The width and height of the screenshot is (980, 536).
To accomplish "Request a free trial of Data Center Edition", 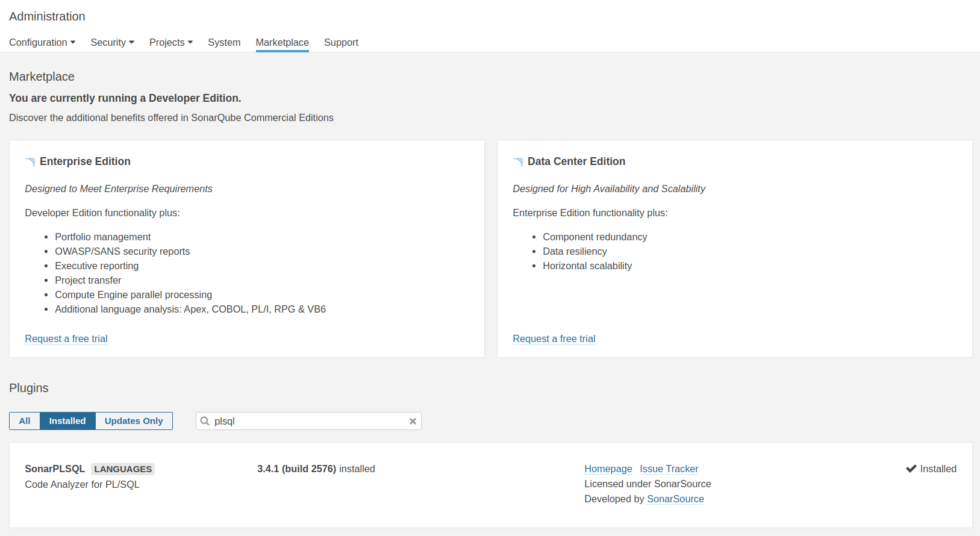I will pos(554,338).
